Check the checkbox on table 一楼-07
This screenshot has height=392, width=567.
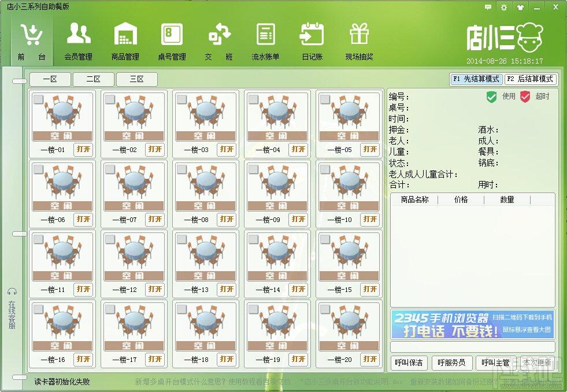110,169
